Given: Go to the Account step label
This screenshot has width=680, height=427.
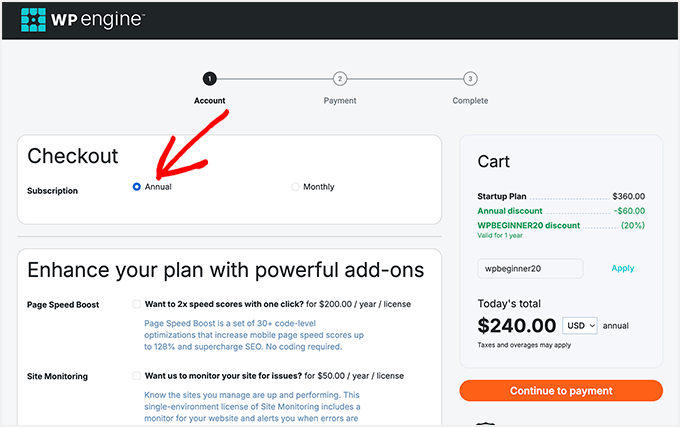Looking at the screenshot, I should (209, 101).
